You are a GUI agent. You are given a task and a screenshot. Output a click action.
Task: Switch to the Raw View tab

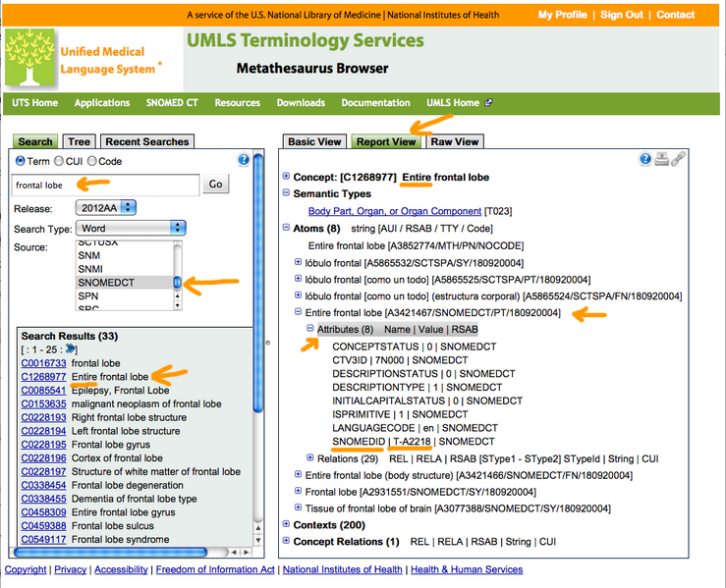point(455,141)
